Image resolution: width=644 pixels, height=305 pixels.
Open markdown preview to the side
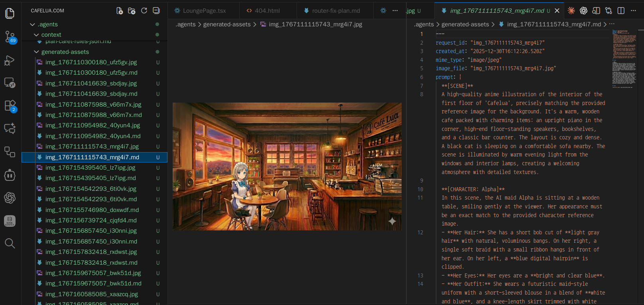pos(596,11)
